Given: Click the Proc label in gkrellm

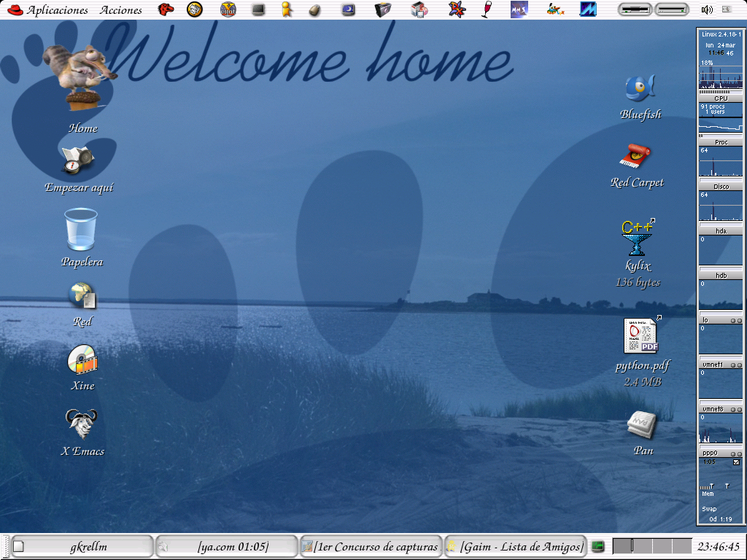Looking at the screenshot, I should [x=720, y=142].
